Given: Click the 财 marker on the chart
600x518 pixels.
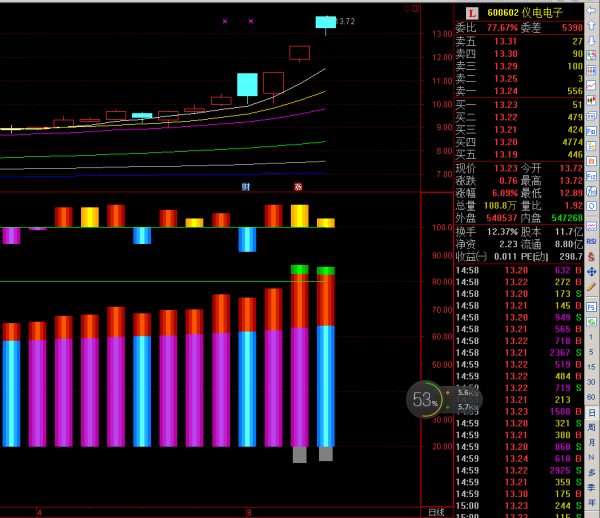Looking at the screenshot, I should 246,187.
